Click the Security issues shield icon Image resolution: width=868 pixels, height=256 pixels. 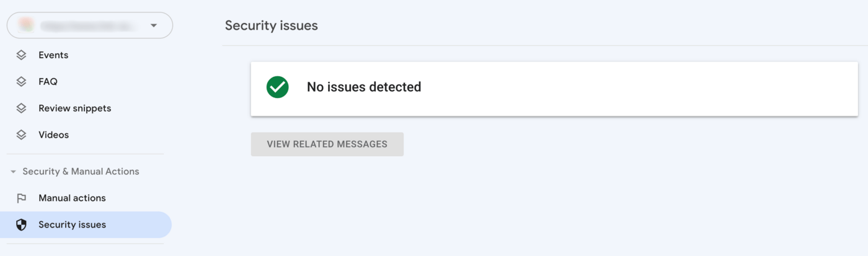21,225
